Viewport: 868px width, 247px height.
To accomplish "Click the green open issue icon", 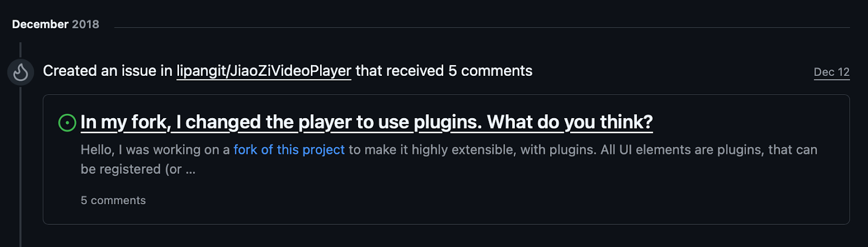I will tap(67, 123).
